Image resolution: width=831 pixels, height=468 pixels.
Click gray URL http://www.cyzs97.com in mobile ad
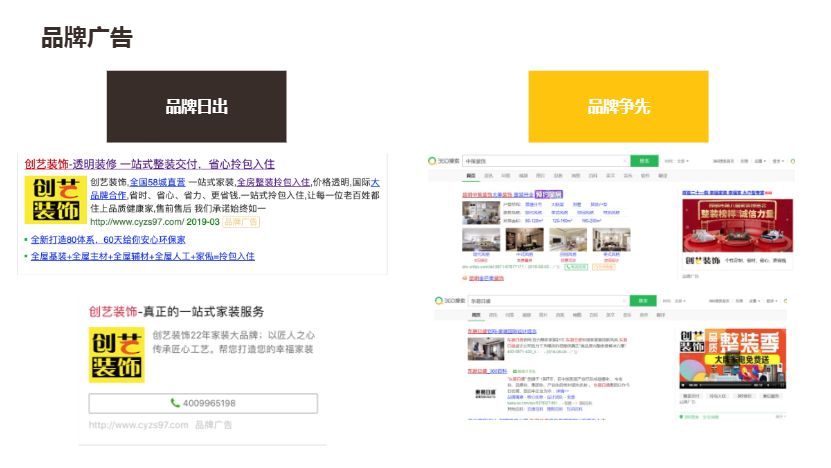click(138, 425)
